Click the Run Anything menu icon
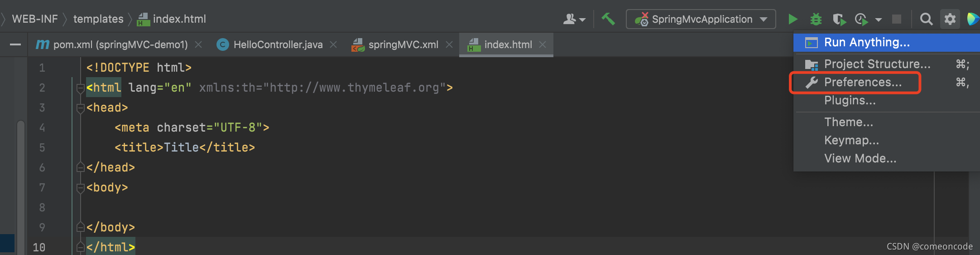 [x=811, y=43]
